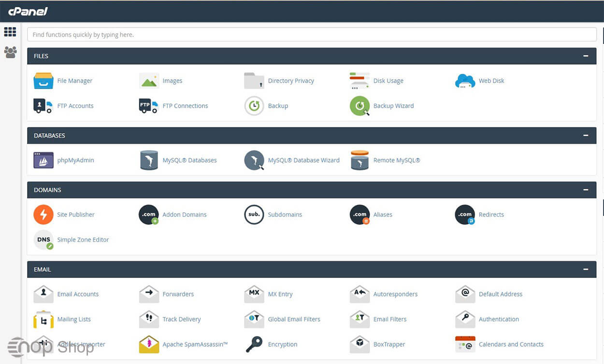Open the FTP Connections icon
Viewport: 604px width, 364px height.
click(149, 106)
